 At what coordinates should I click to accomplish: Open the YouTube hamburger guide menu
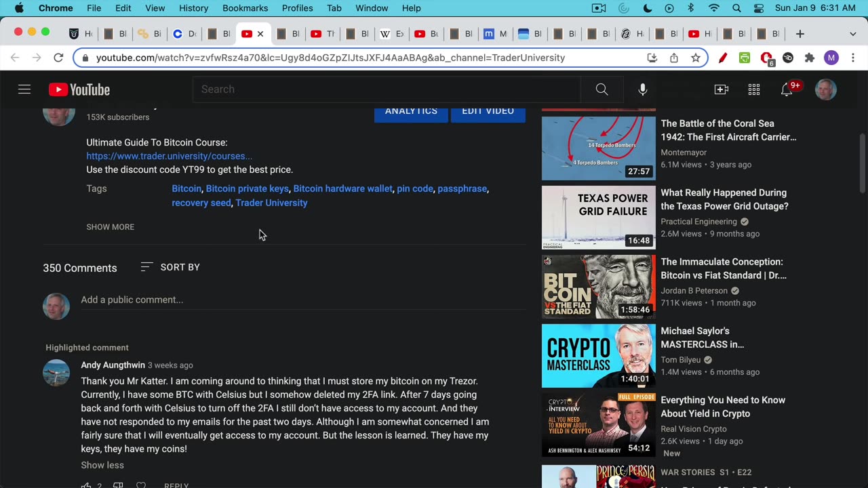(24, 89)
